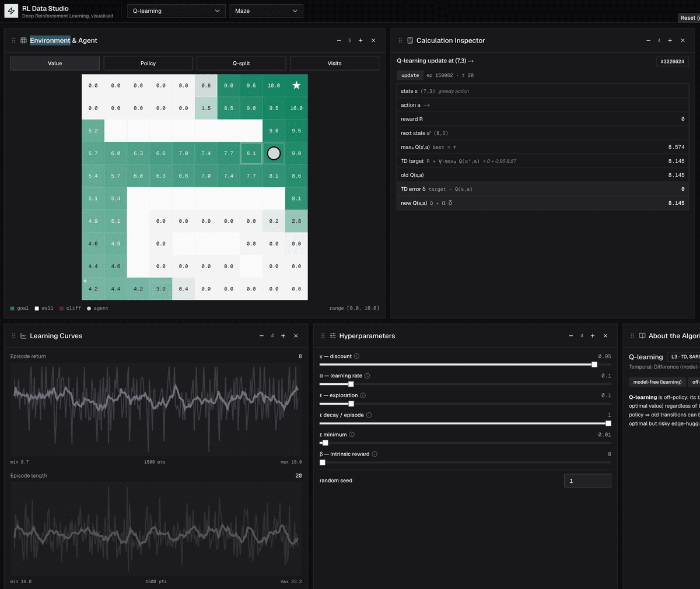Click the Reset button

point(689,18)
